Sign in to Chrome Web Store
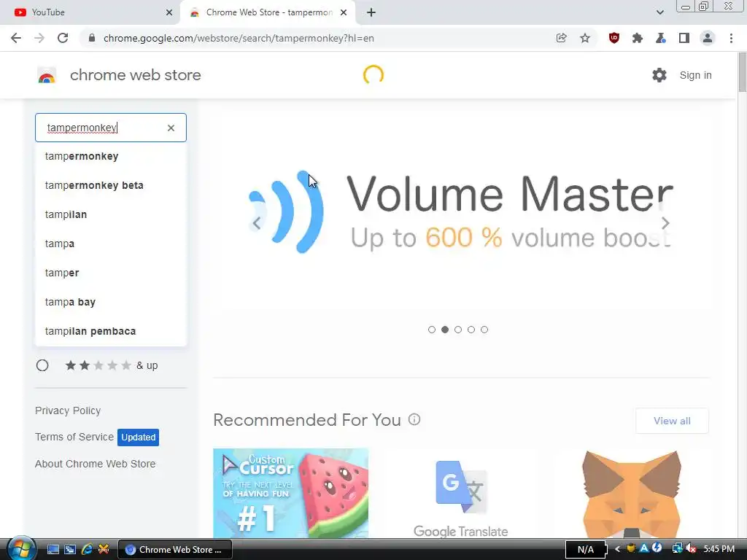 [x=695, y=75]
